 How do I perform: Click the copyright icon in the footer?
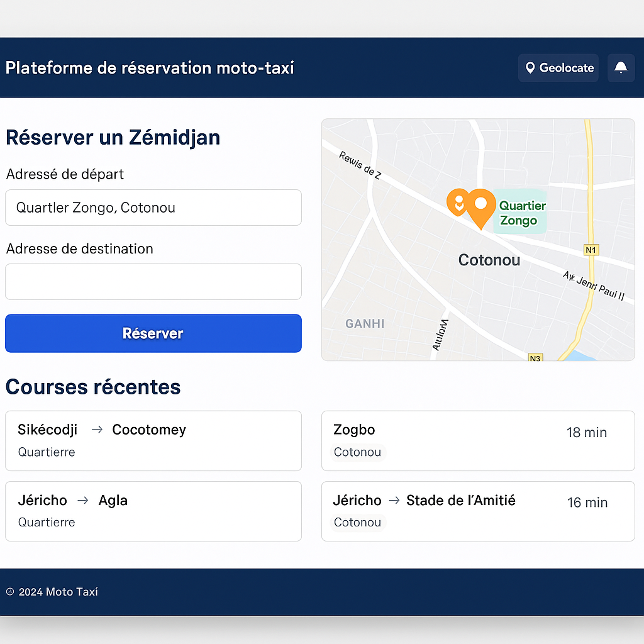pyautogui.click(x=11, y=592)
